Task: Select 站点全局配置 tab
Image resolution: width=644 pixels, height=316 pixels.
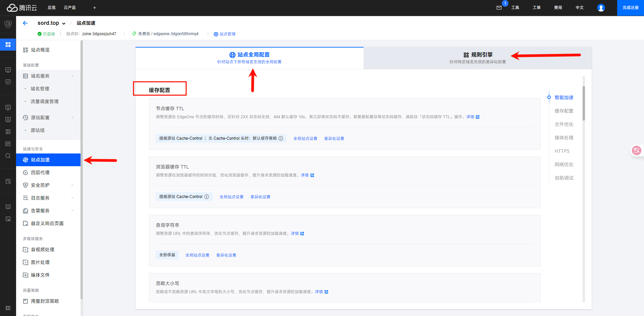Action: 249,58
